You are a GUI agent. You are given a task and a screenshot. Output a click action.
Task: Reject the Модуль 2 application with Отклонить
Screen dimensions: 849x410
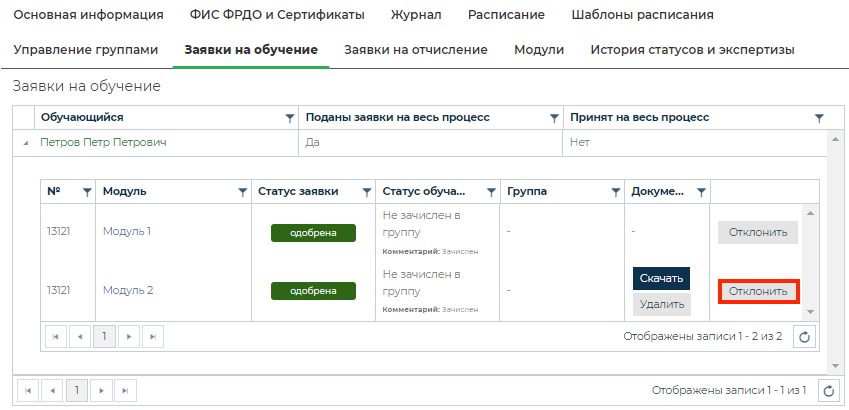758,292
